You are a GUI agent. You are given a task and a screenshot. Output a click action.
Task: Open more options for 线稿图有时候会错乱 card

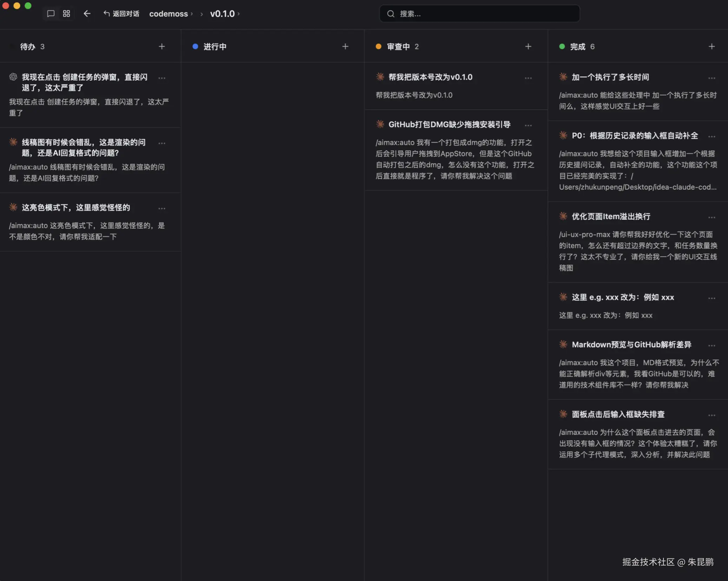pyautogui.click(x=162, y=143)
